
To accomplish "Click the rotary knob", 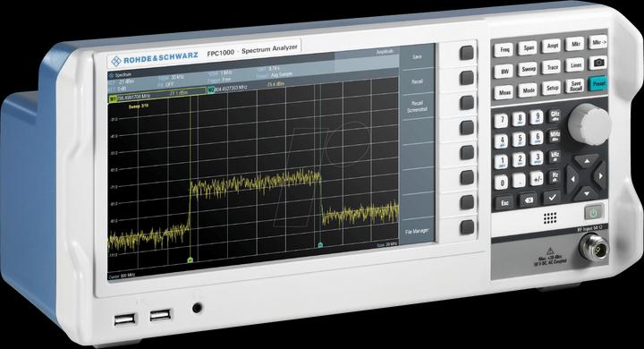I will tap(589, 123).
